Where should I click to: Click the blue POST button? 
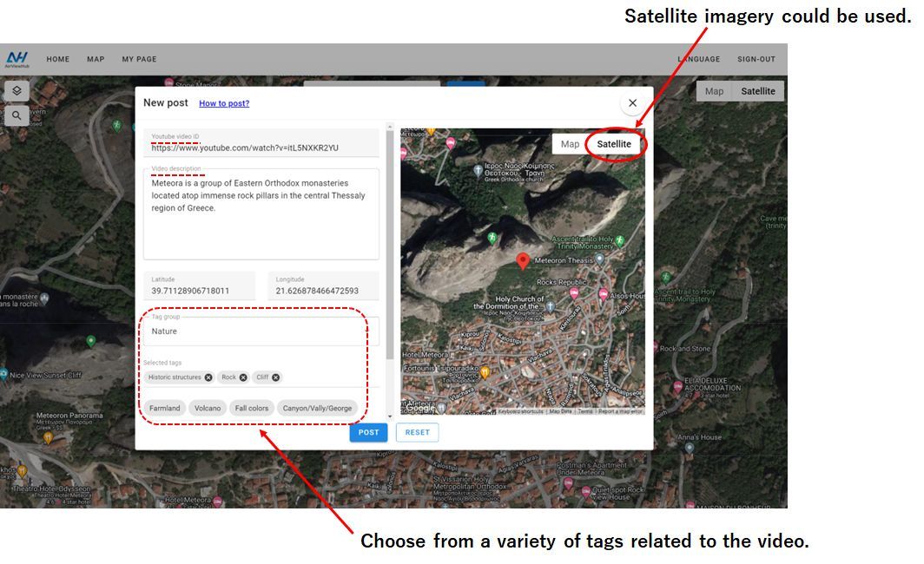click(368, 432)
